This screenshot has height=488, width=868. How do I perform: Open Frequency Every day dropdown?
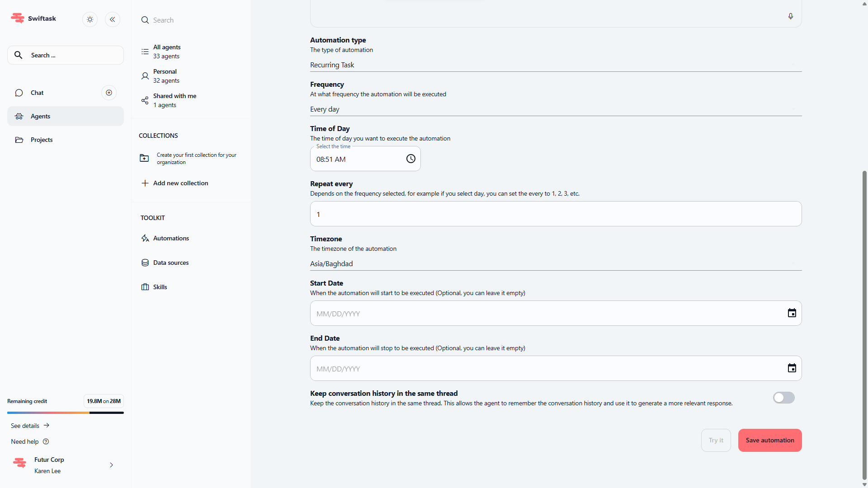point(555,109)
